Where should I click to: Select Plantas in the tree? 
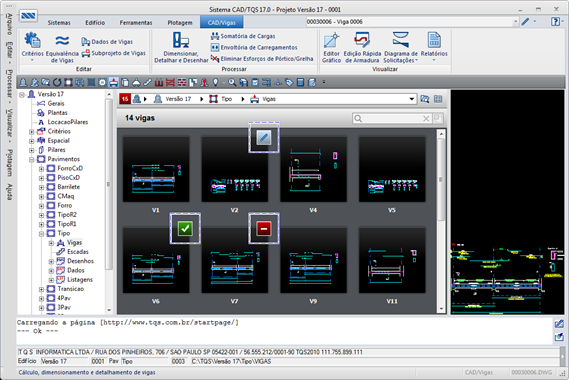tap(57, 113)
